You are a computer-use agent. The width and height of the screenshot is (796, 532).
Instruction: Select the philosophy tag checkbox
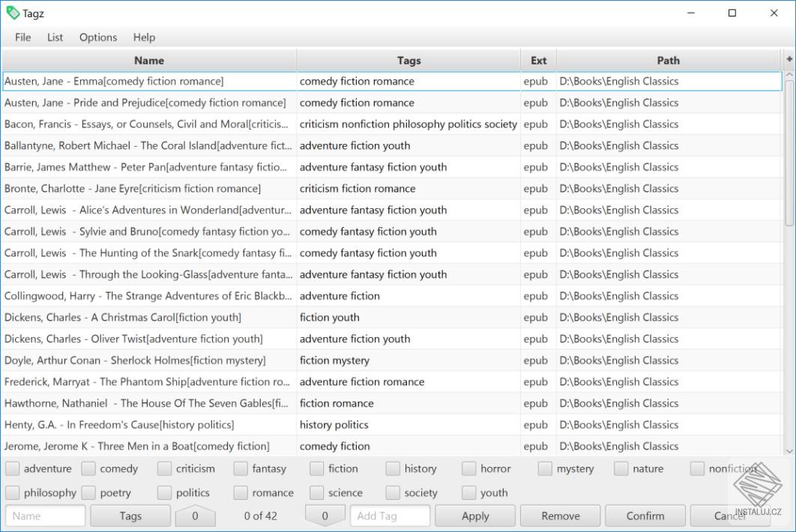(13, 493)
